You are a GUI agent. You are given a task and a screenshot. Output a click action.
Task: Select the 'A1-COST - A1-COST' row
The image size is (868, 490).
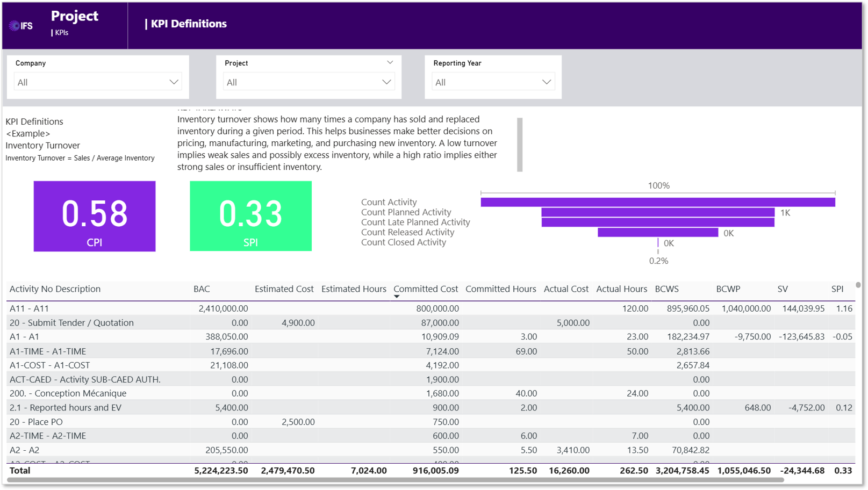coord(431,365)
